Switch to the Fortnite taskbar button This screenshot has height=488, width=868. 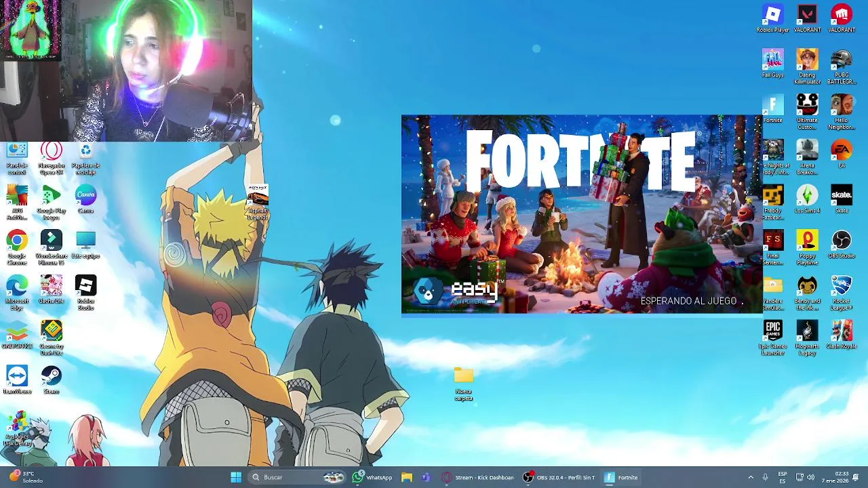point(621,477)
